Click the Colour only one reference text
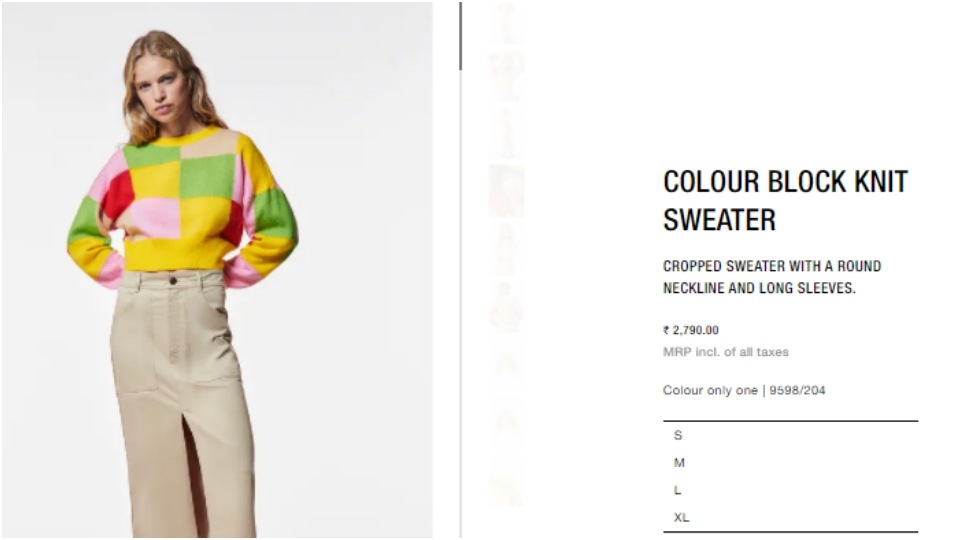Viewport: 960px width, 540px height. coord(744,390)
